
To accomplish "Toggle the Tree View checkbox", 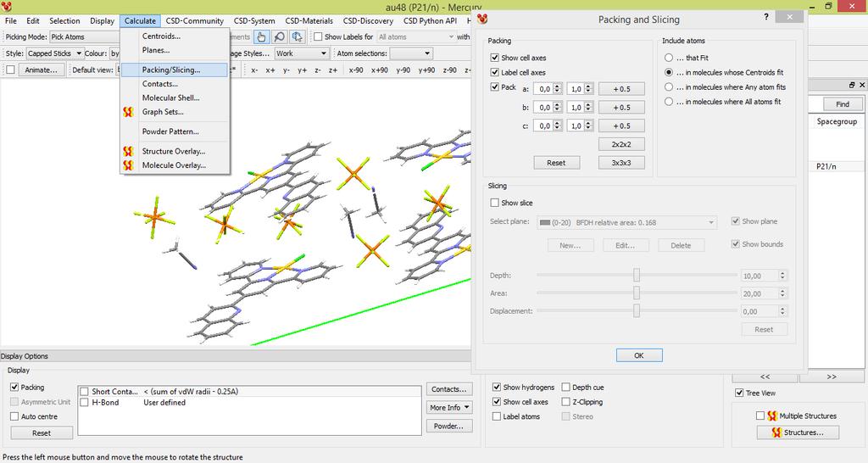I will [x=739, y=393].
